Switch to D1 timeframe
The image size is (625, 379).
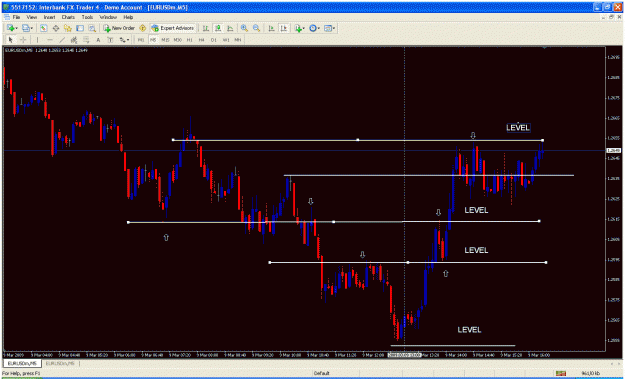tap(214, 40)
